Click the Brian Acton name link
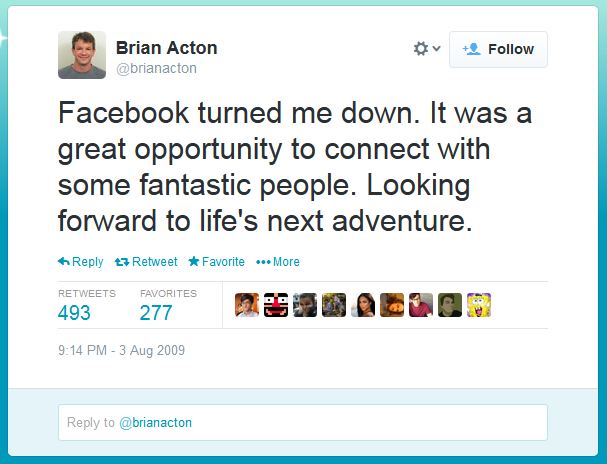This screenshot has height=464, width=607. click(166, 48)
